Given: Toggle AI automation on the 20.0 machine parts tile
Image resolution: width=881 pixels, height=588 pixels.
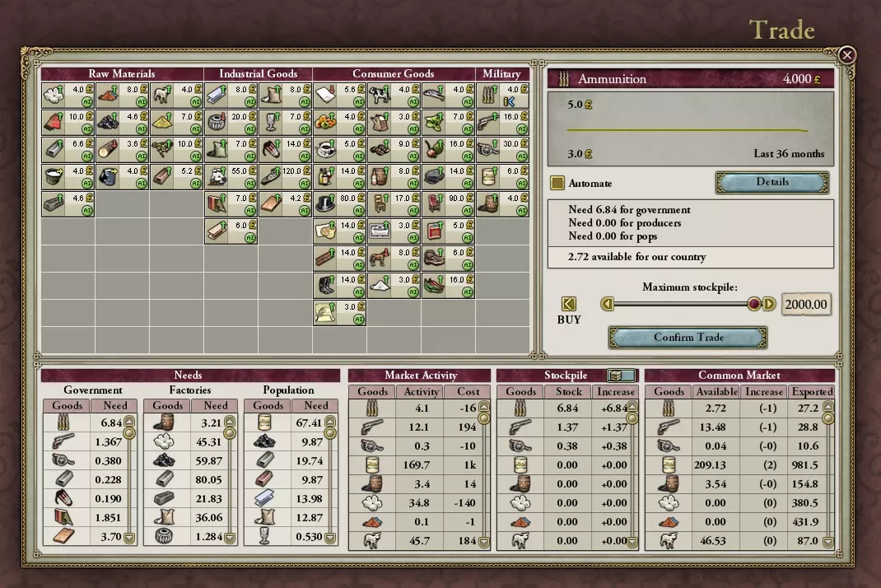Looking at the screenshot, I should point(250,128).
